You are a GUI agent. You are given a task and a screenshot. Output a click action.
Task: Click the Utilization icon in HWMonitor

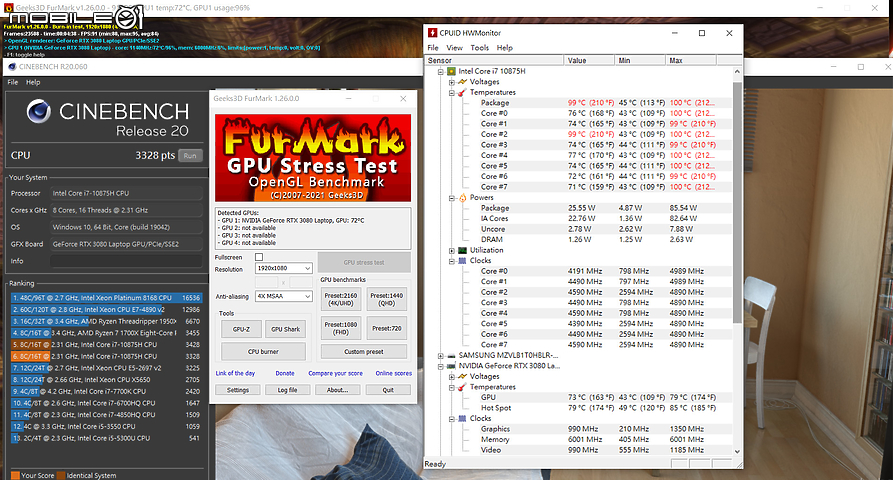point(462,250)
